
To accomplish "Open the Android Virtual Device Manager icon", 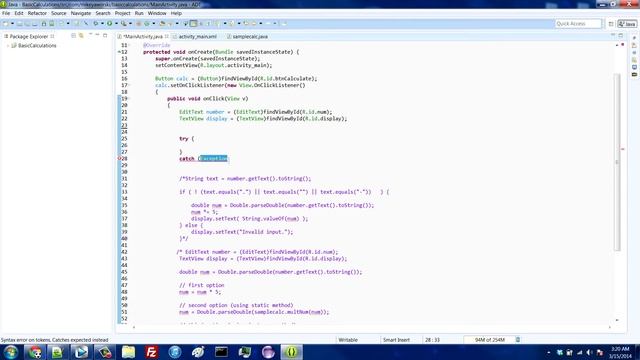I will 52,24.
